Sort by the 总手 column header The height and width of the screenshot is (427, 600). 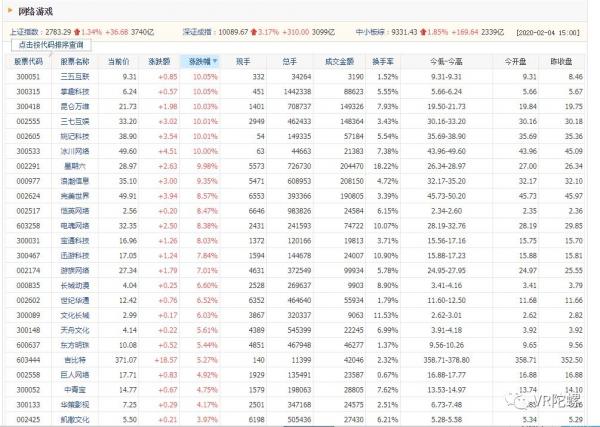pos(290,62)
